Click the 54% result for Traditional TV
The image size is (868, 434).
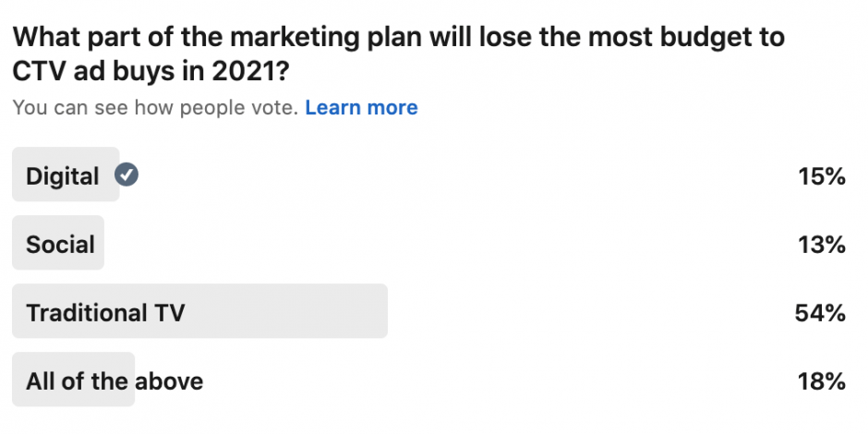click(x=820, y=313)
